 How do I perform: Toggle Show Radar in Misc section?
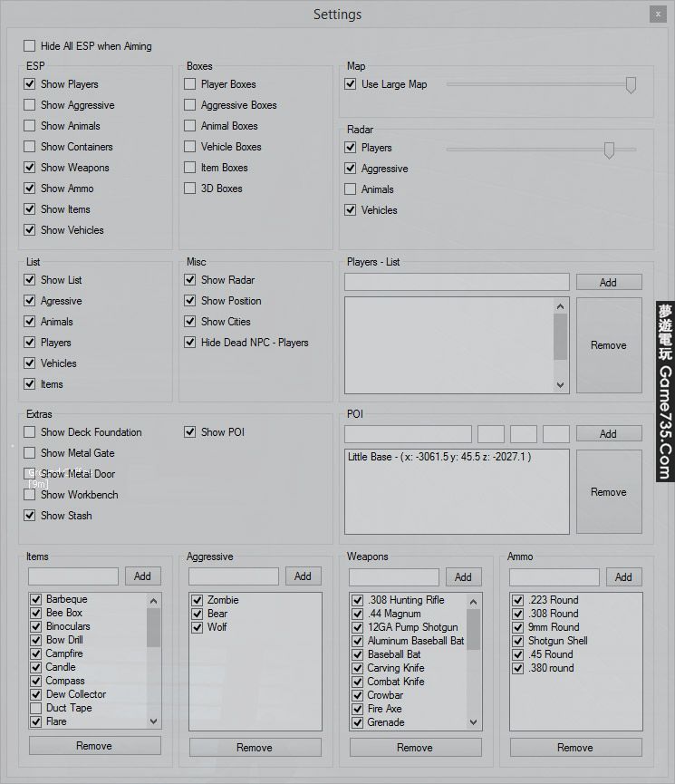click(190, 280)
